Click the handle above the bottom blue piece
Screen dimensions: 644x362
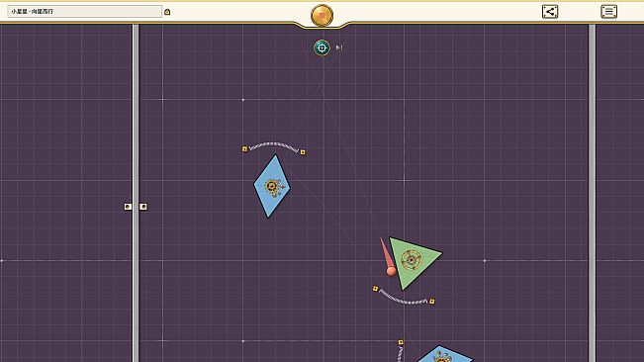pos(401,342)
